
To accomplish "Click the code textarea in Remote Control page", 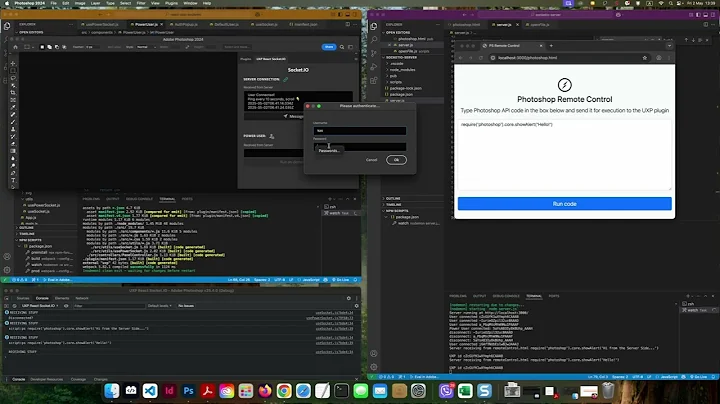I will (x=564, y=155).
